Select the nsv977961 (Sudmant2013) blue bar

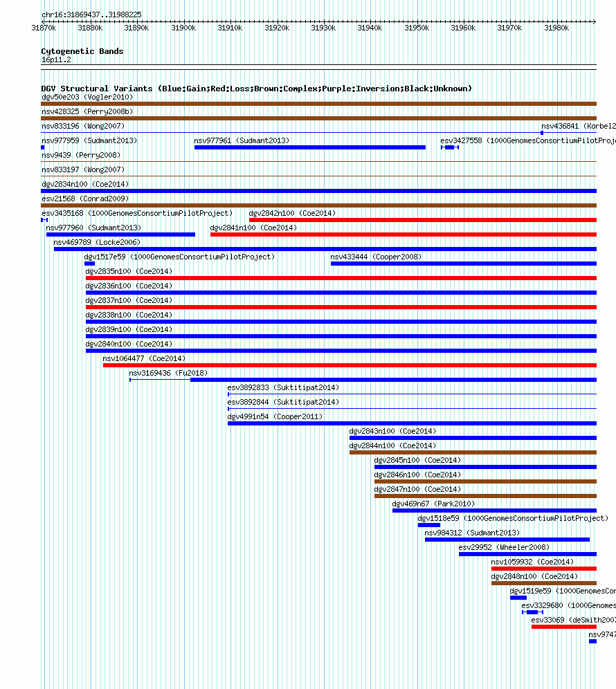[310, 147]
